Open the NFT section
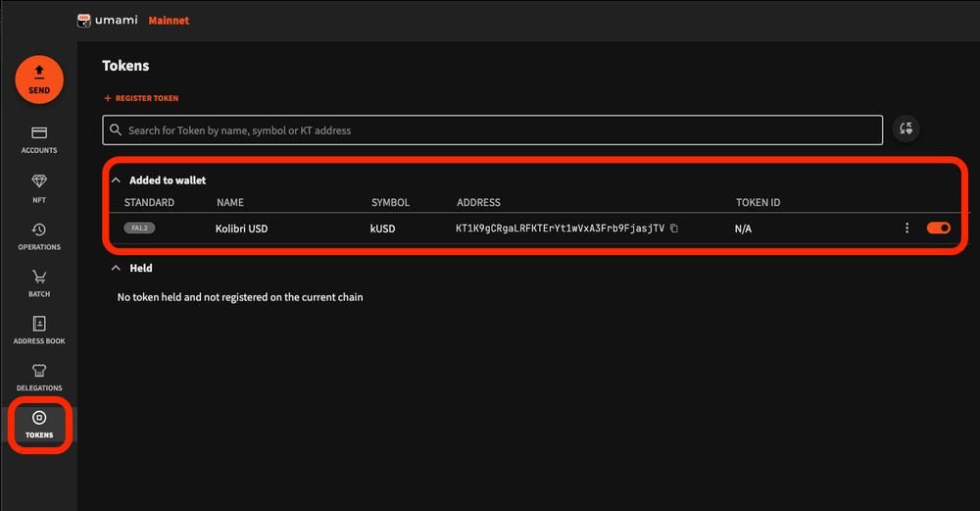 [x=39, y=188]
